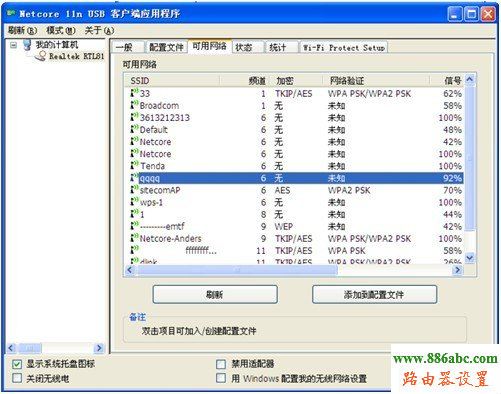Click signal icon beside 3613212313

click(x=134, y=117)
